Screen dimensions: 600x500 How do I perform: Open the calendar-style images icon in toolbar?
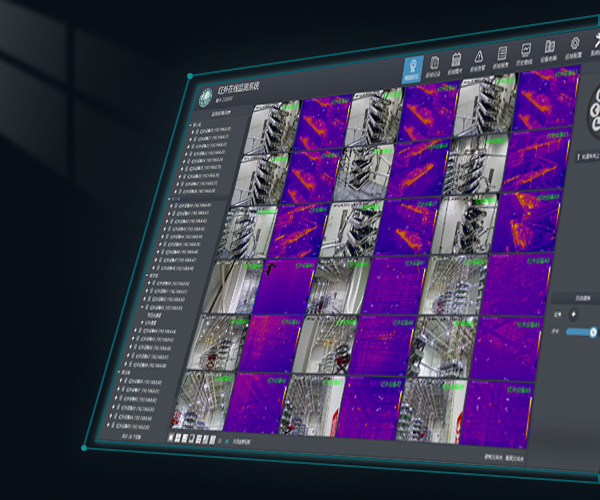click(456, 60)
